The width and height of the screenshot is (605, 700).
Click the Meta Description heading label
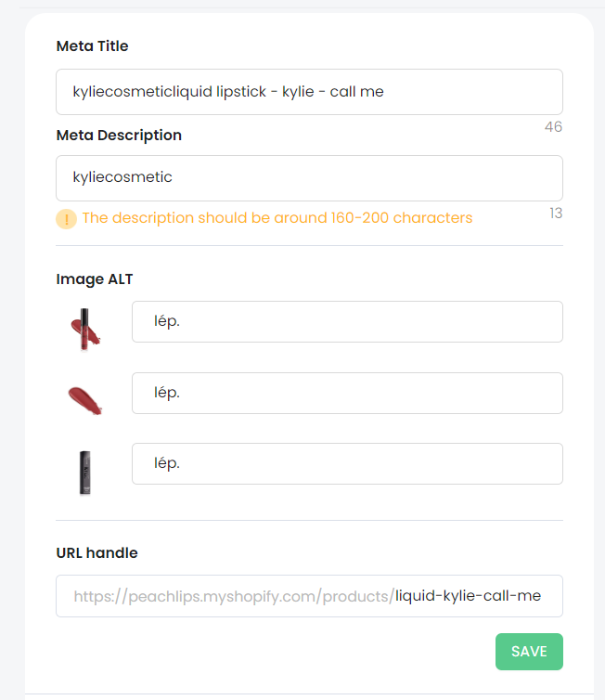click(119, 136)
